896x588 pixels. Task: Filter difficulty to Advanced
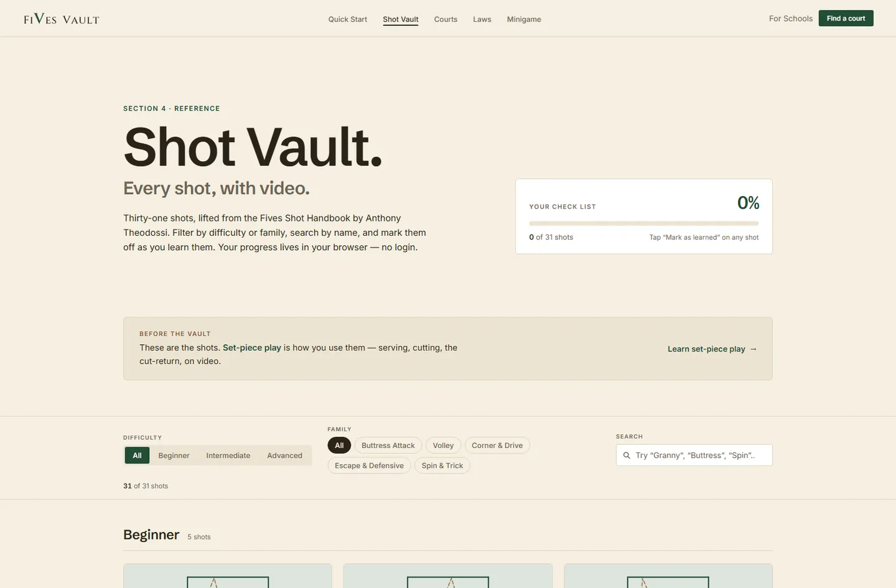(284, 455)
